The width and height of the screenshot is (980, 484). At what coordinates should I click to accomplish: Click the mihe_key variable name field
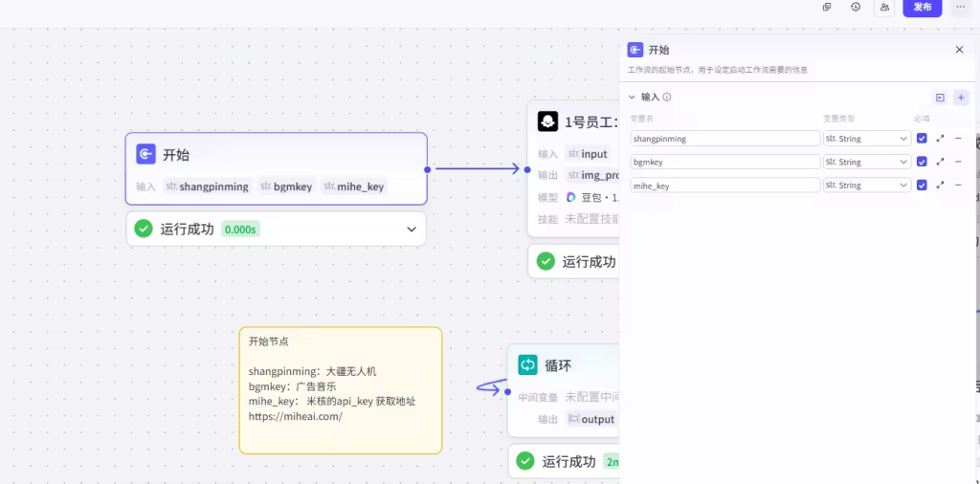(x=724, y=186)
